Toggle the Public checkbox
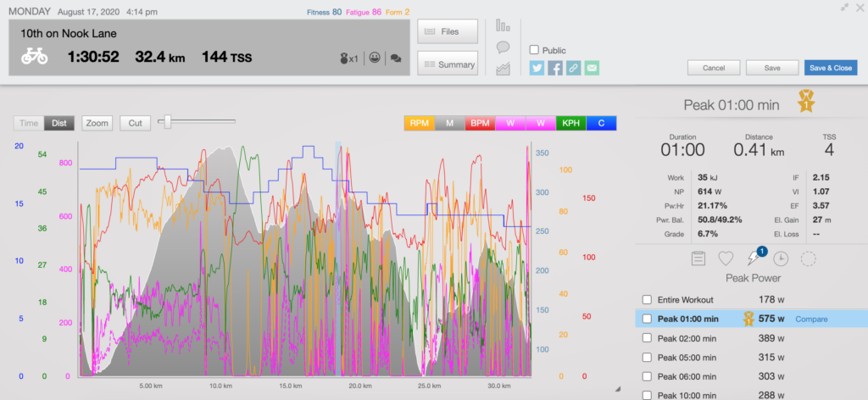Image resolution: width=868 pixels, height=400 pixels. (x=534, y=50)
